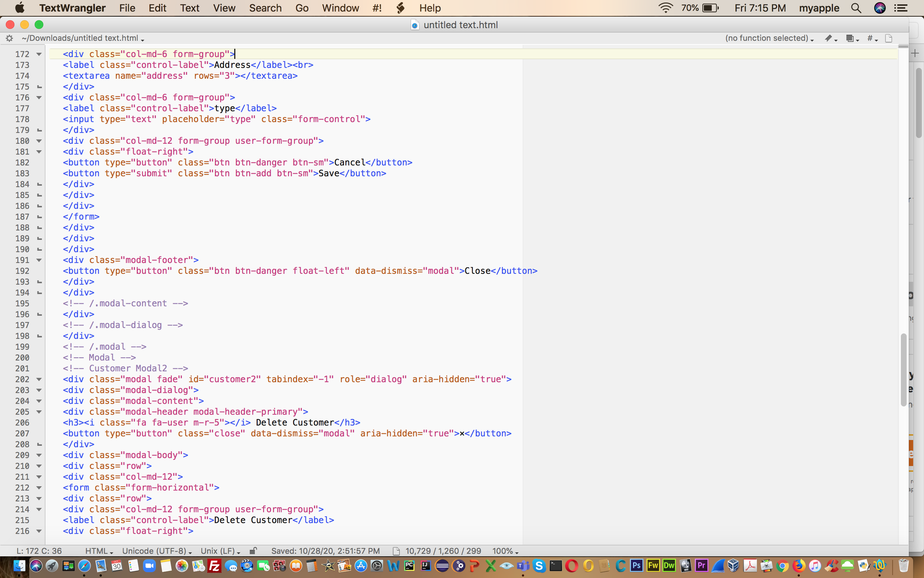Launch Adobe Fireworks from the Dock
Viewport: 924px width, 578px height.
click(653, 565)
